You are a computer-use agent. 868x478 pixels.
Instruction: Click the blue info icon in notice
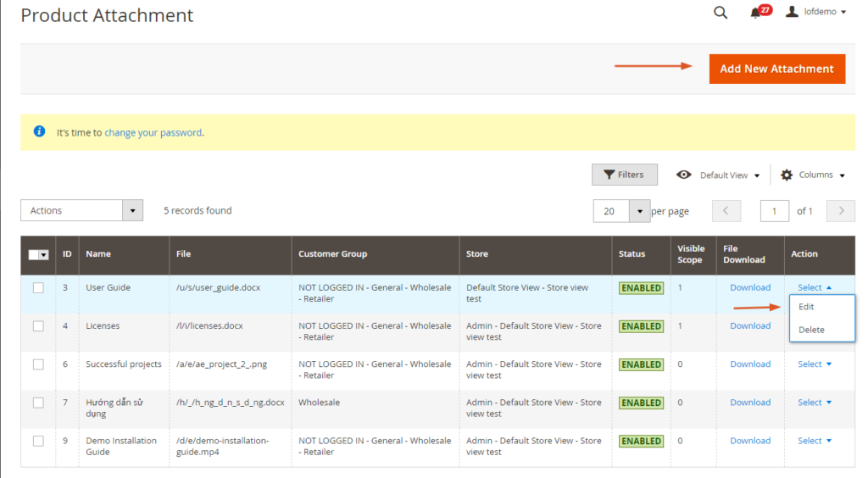[39, 132]
